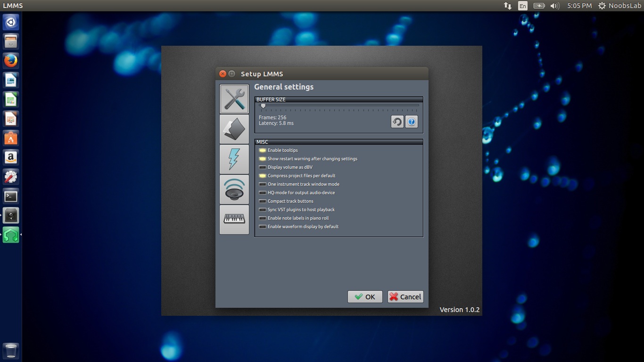Open the Files manager in launcher

pos(11,41)
